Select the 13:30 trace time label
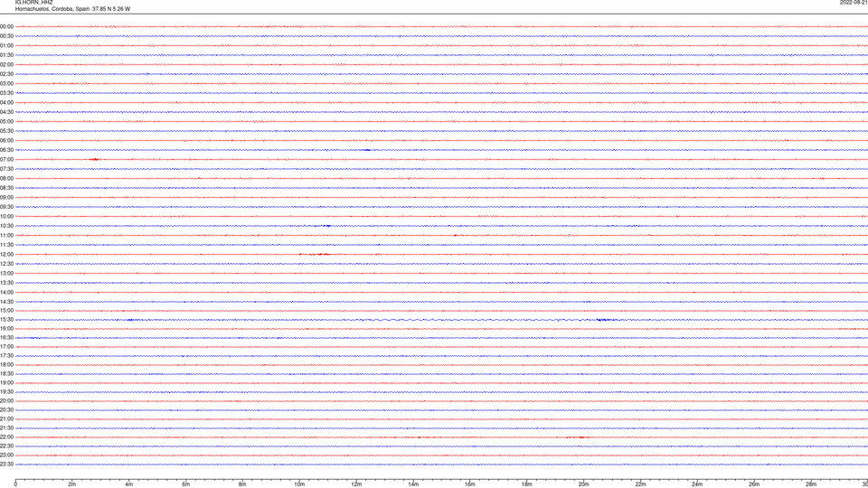The image size is (868, 488). click(x=6, y=283)
